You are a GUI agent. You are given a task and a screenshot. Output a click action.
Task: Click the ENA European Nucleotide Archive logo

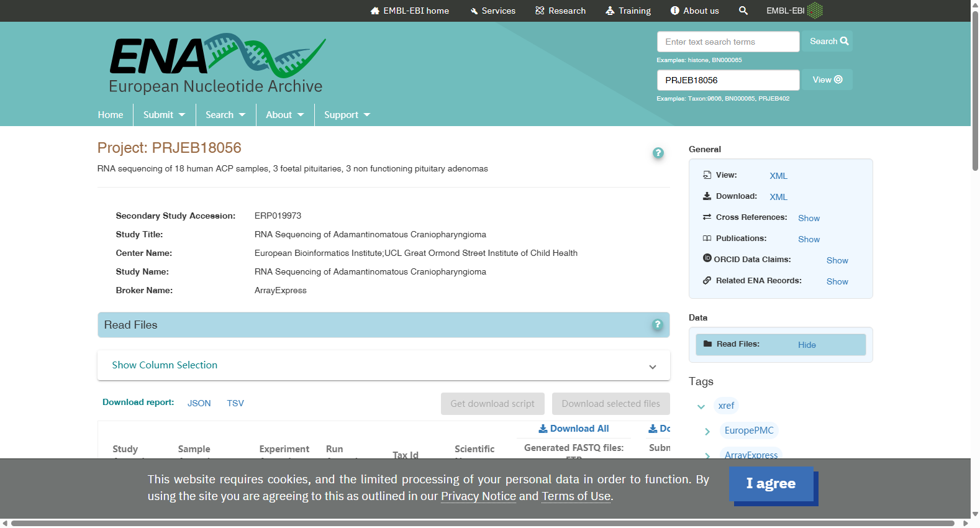click(217, 63)
